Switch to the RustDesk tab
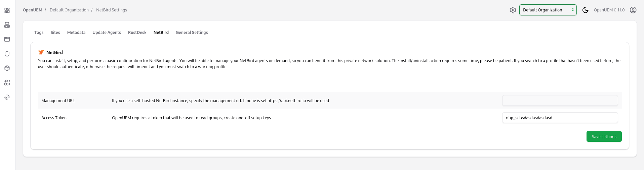 (x=137, y=33)
